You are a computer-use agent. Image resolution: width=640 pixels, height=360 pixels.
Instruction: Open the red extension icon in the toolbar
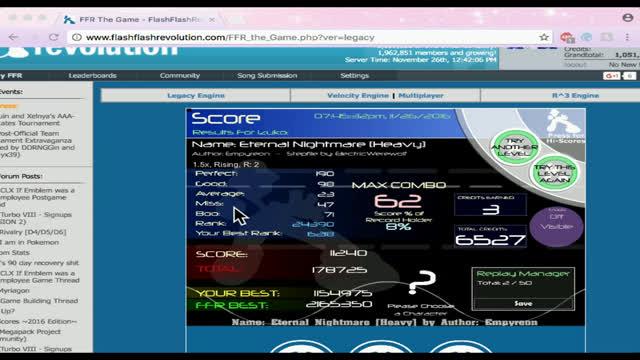click(567, 38)
